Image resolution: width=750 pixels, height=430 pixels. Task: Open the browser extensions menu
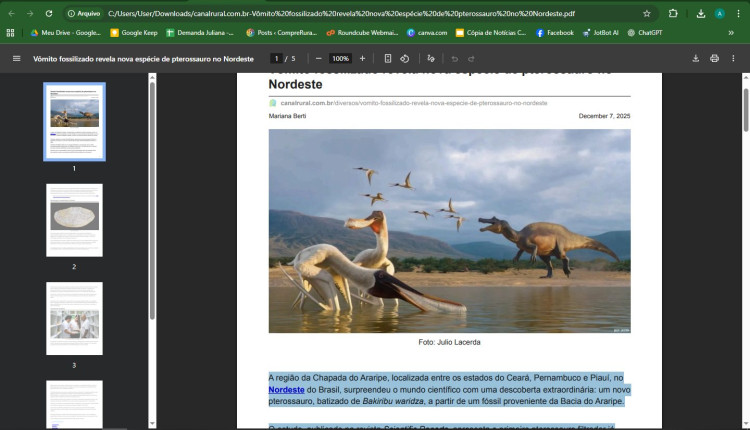(673, 14)
